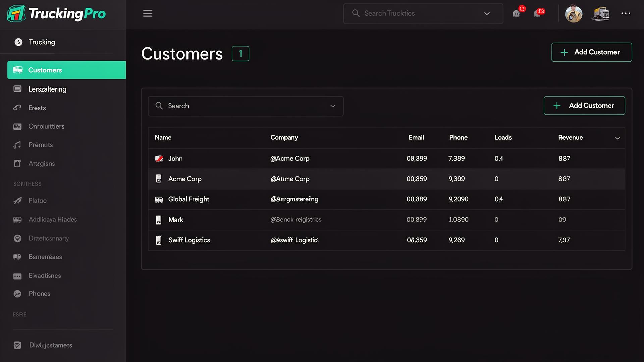Screen dimensions: 644x362
Task: Click the Phones sidebar icon
Action: (17, 294)
